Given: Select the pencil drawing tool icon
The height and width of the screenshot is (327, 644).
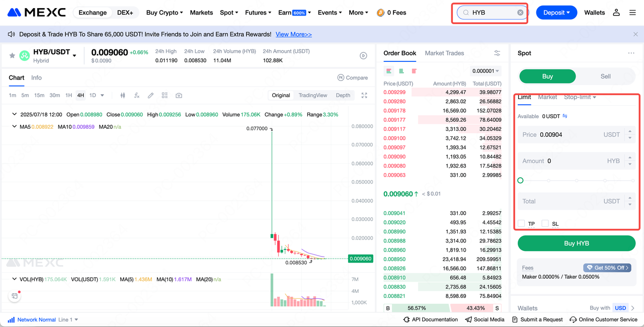Looking at the screenshot, I should [x=150, y=95].
